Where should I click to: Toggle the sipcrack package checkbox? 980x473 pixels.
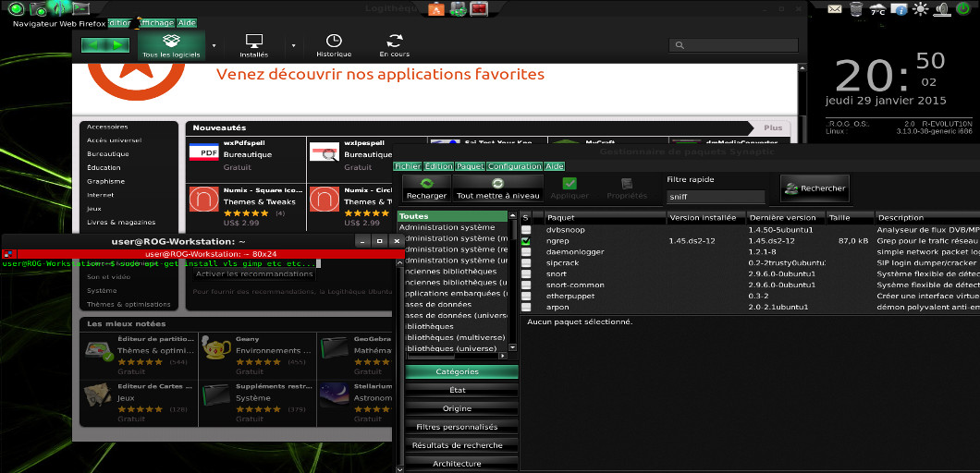[x=526, y=263]
